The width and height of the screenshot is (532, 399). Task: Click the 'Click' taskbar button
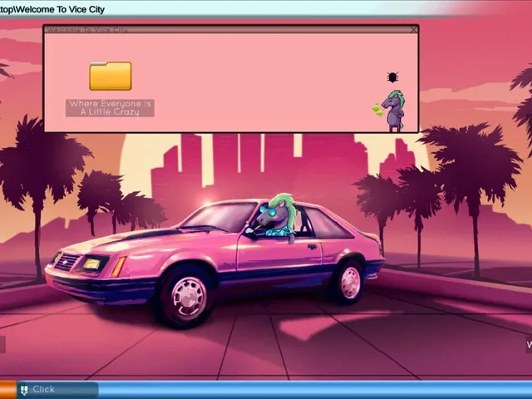[x=57, y=390]
